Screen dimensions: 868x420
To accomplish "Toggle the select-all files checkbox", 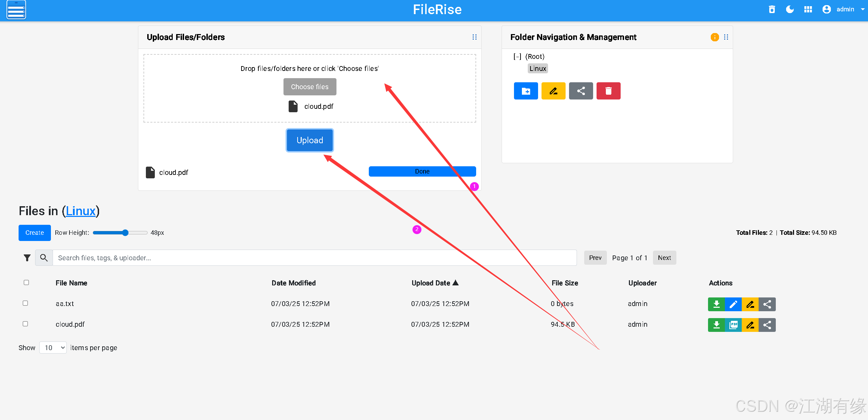I will [x=26, y=283].
